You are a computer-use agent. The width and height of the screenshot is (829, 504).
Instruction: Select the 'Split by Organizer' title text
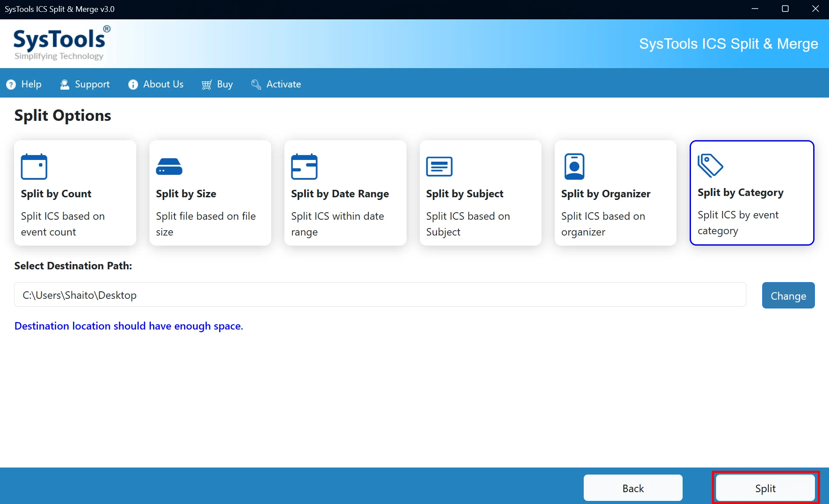tap(606, 194)
